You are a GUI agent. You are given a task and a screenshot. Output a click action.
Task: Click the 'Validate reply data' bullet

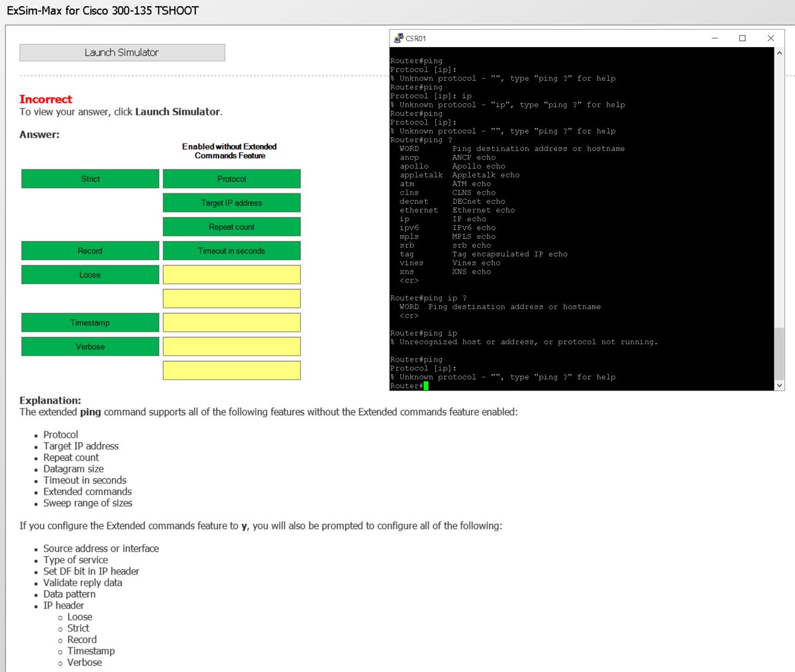83,583
